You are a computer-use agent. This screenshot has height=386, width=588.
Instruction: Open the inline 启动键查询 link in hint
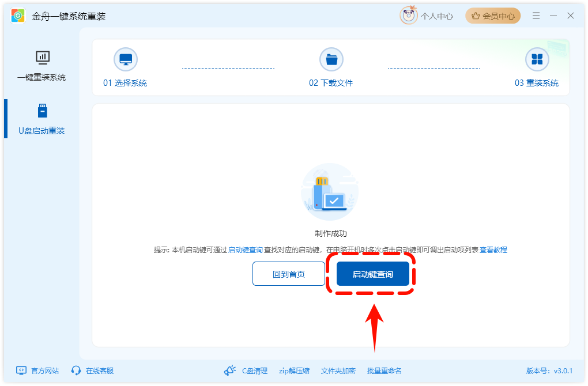pos(245,250)
